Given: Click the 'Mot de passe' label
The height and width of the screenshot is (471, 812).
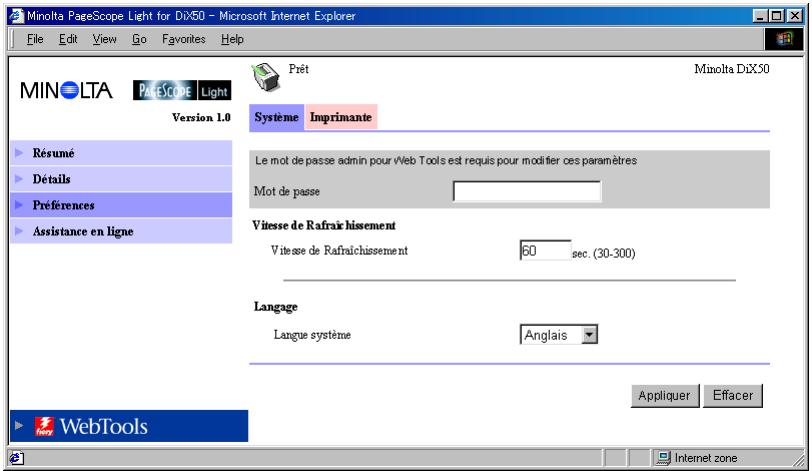Looking at the screenshot, I should (x=287, y=192).
